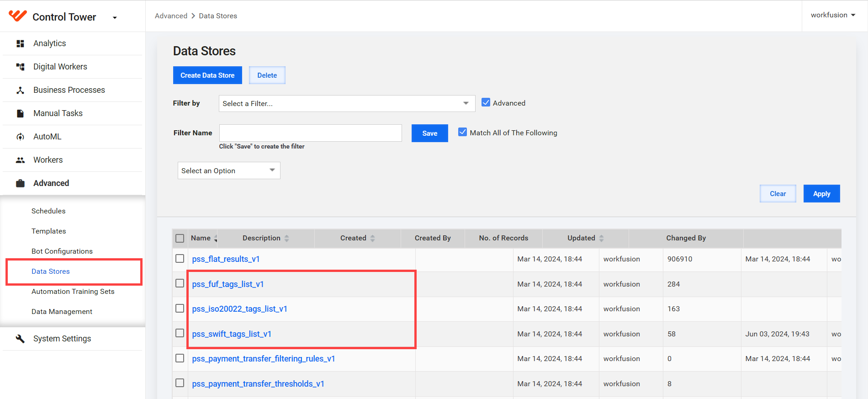
Task: Open the pss_fuf_tags_list_v1 data store
Action: [x=228, y=284]
